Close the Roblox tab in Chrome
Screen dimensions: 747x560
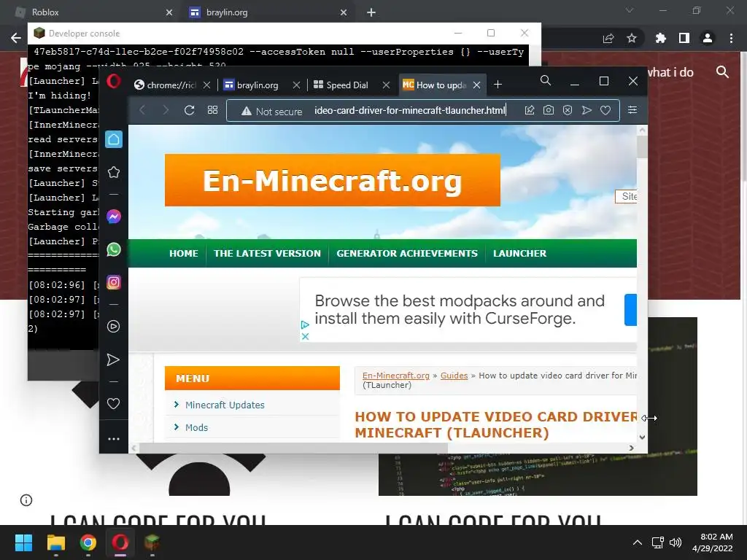pos(169,12)
